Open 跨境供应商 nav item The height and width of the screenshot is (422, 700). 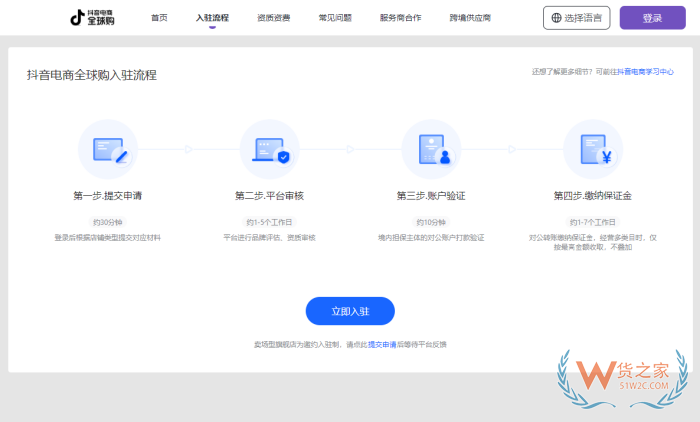tap(470, 18)
